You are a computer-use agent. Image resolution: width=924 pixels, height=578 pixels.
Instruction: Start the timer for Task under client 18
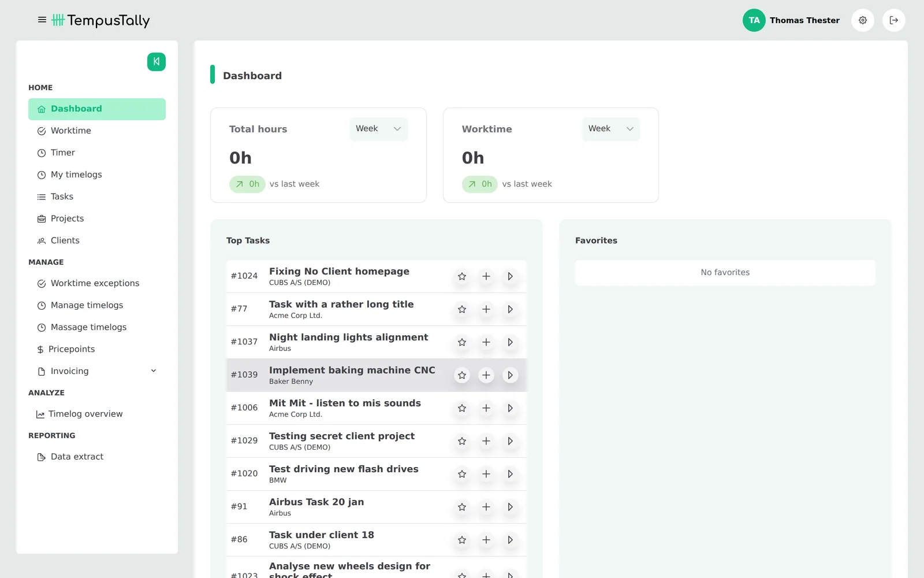510,540
